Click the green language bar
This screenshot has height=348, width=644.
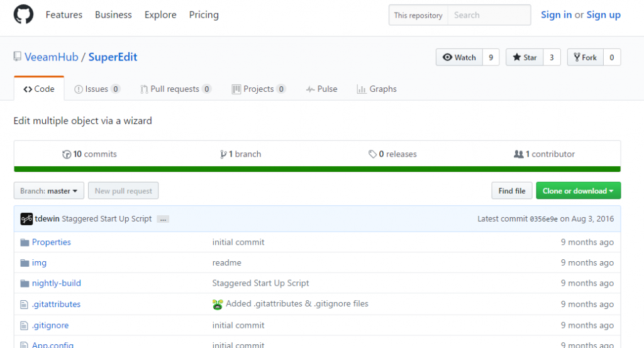(x=317, y=169)
